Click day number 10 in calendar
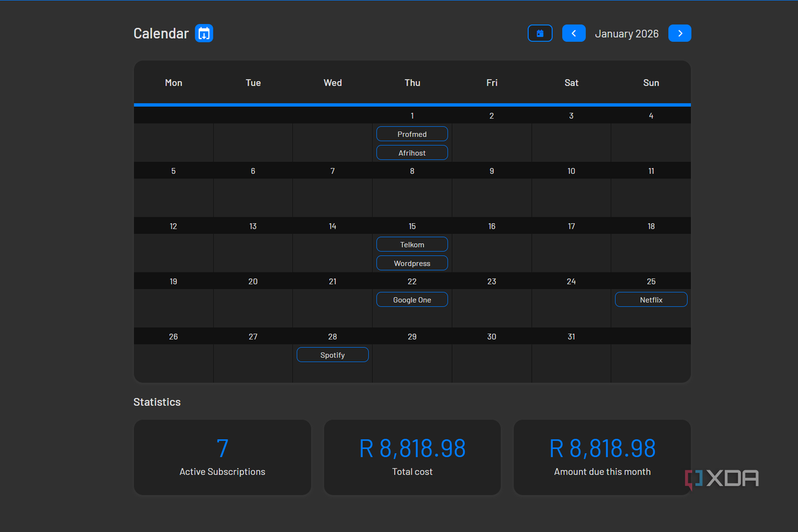Image resolution: width=798 pixels, height=532 pixels. [571, 171]
